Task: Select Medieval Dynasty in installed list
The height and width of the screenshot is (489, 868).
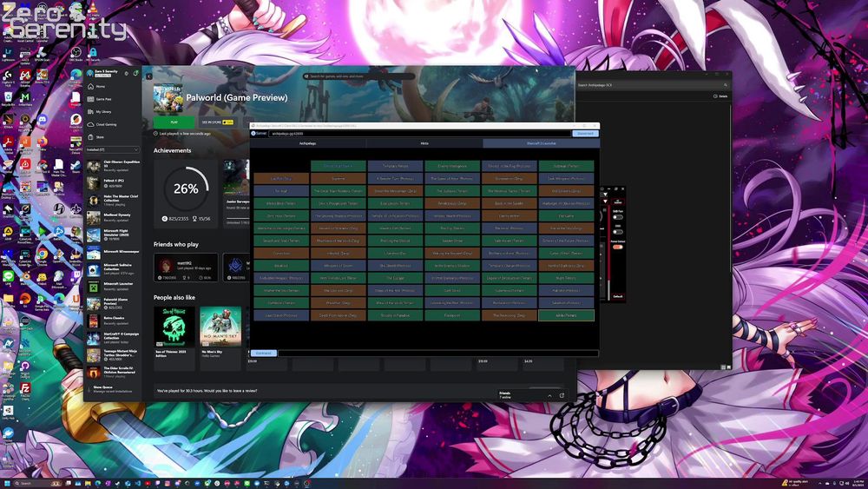Action: click(x=113, y=217)
